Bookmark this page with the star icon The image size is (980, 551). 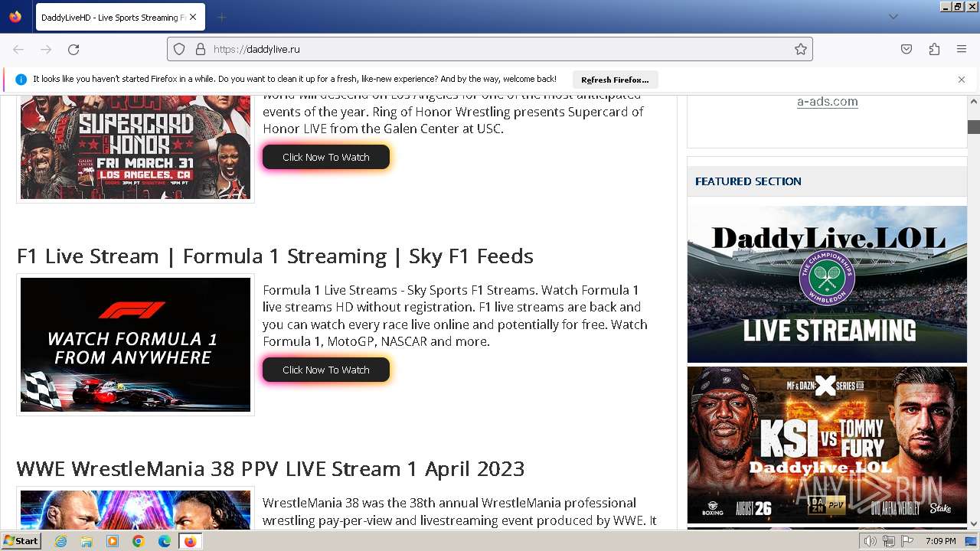click(x=801, y=49)
